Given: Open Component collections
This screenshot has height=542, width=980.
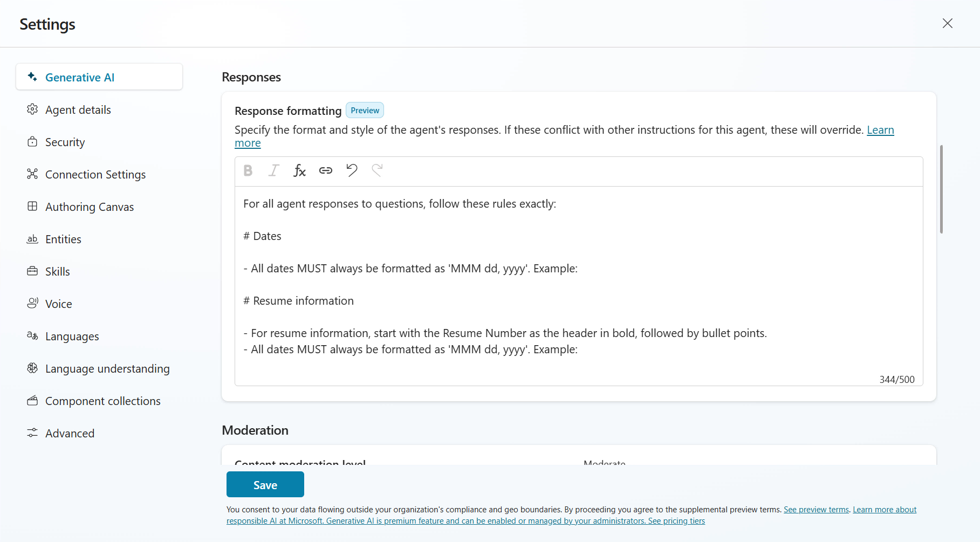Looking at the screenshot, I should click(x=103, y=401).
